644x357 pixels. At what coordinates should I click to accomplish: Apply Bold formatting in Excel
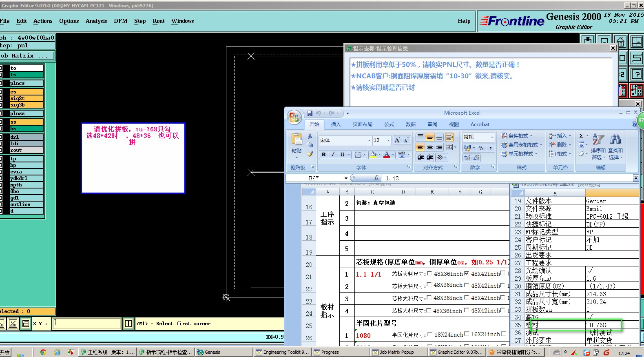coord(323,155)
